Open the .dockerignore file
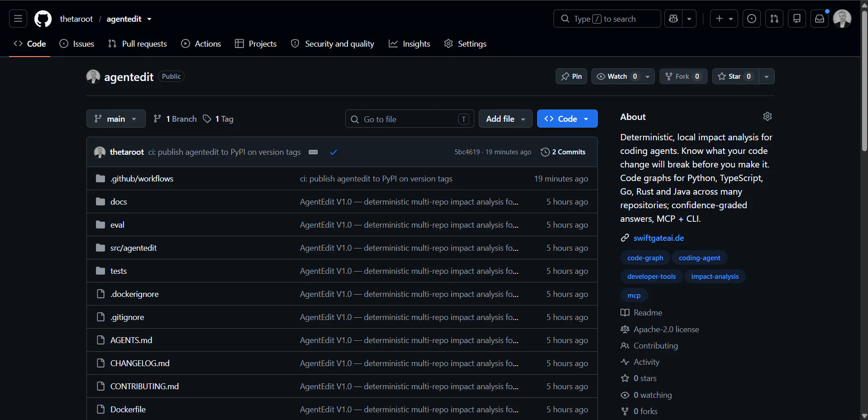868x420 pixels. 134,294
